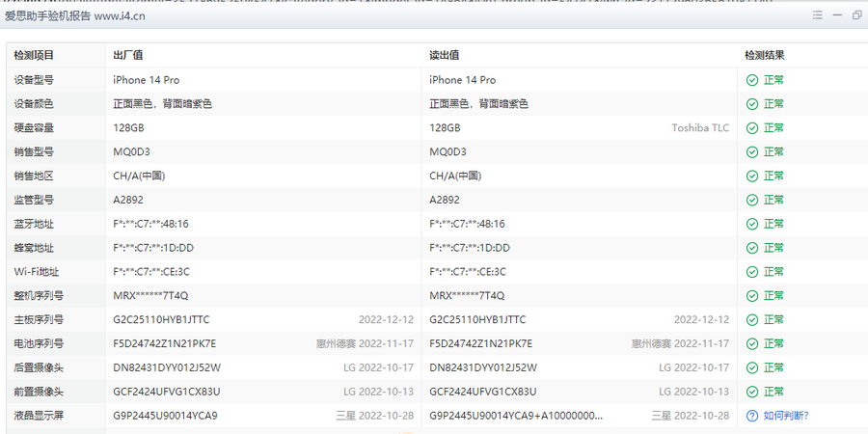The width and height of the screenshot is (868, 434).
Task: Click the 销售型号 row label
Action: tap(34, 151)
